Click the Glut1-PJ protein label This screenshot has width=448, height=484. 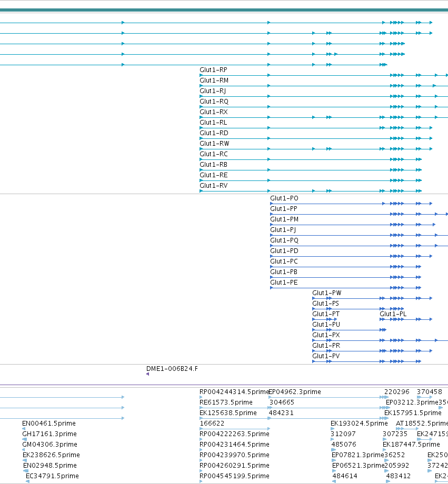283,230
